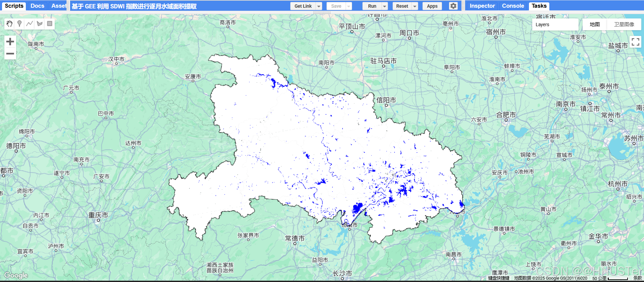This screenshot has width=644, height=282.
Task: Select the draw rectangle tool
Action: tap(50, 23)
